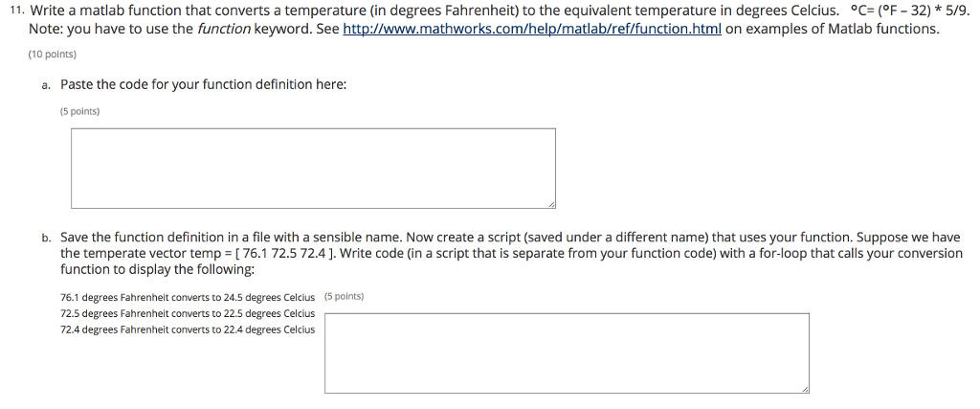Click "function to display the following:" text

click(158, 269)
